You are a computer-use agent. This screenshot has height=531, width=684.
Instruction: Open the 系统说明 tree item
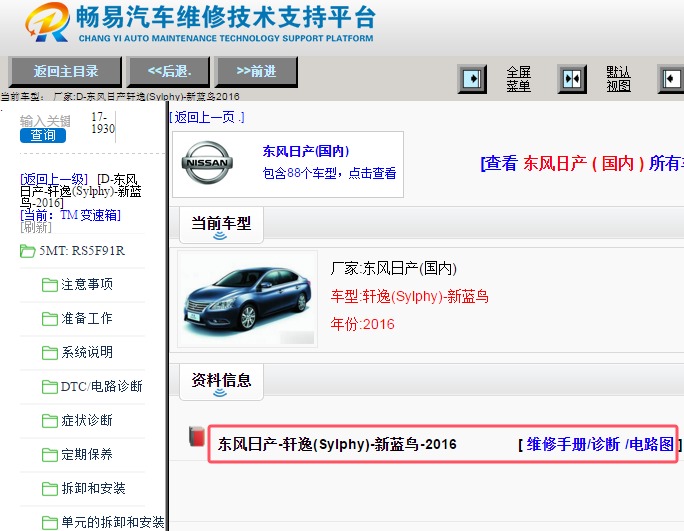87,352
